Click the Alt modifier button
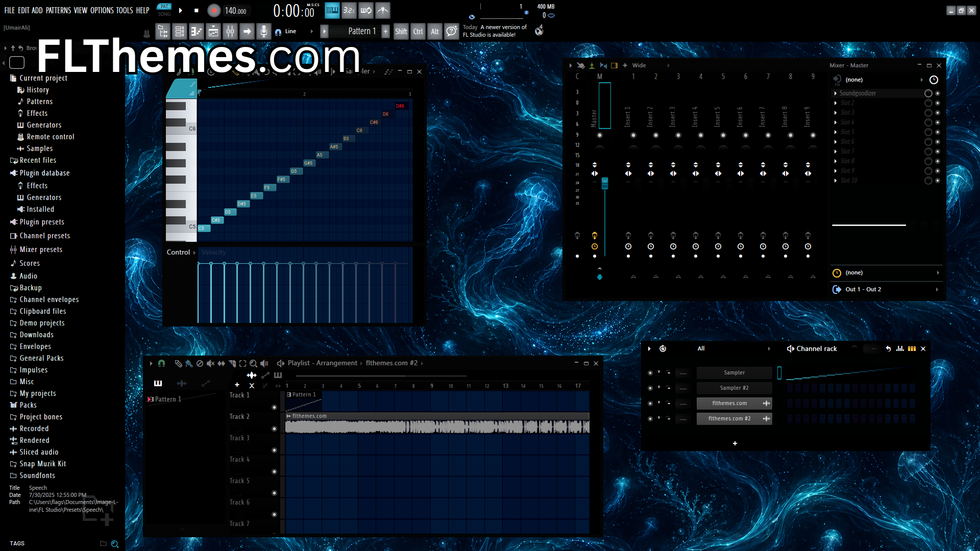This screenshot has width=980, height=551. tap(435, 32)
